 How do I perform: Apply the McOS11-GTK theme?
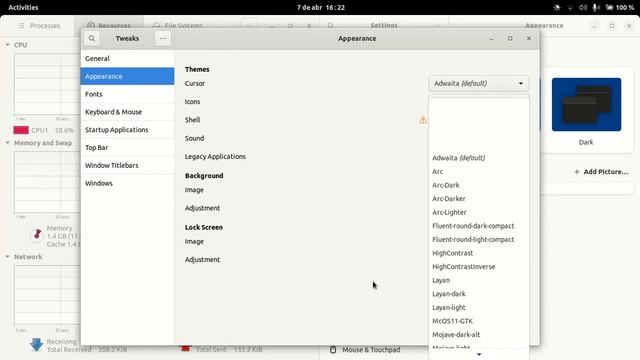point(479,321)
